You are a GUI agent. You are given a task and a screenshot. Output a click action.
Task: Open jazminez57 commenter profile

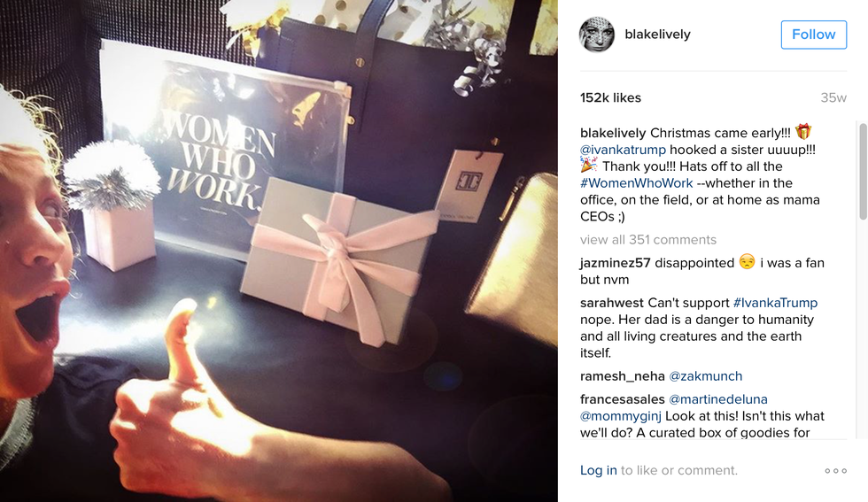(x=615, y=263)
